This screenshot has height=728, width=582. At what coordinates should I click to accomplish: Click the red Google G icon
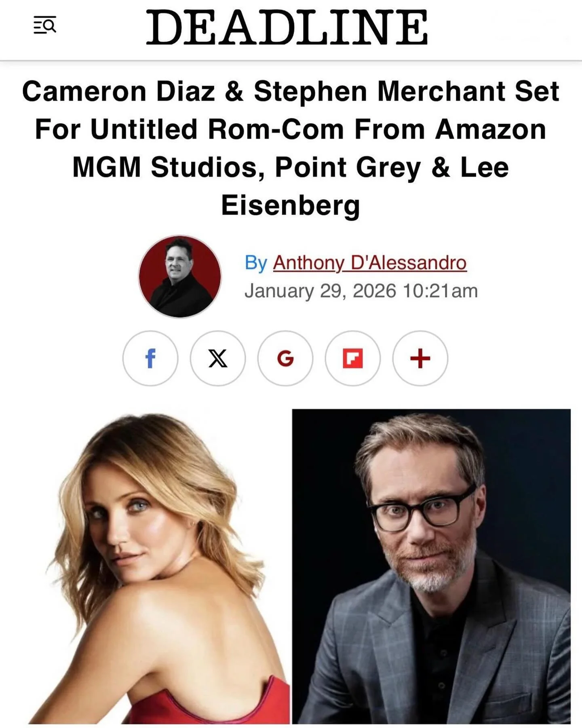285,359
